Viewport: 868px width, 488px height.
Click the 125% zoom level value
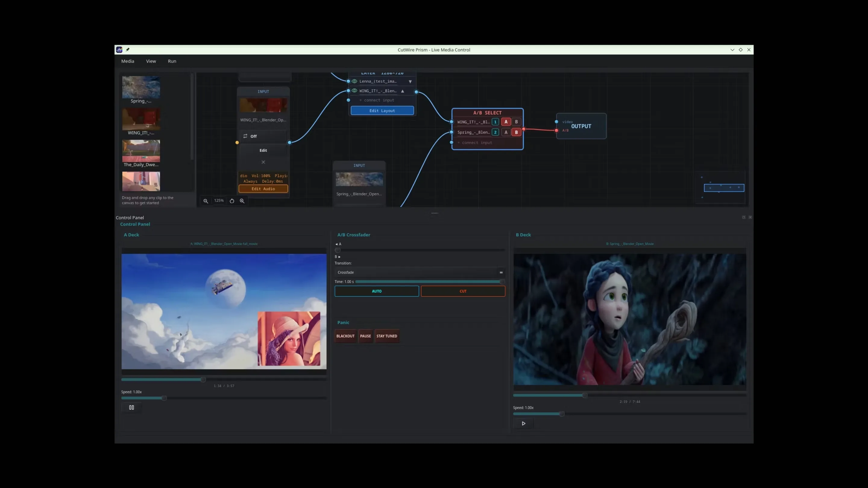(x=219, y=201)
